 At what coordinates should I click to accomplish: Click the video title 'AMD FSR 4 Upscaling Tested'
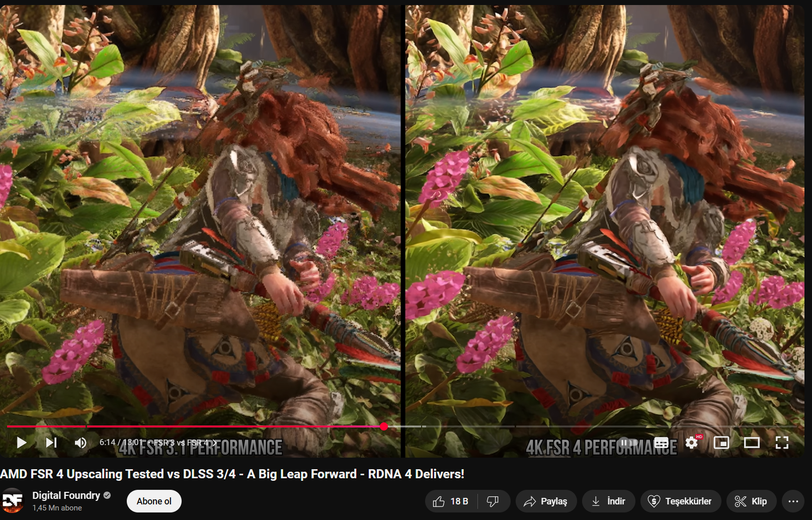232,474
